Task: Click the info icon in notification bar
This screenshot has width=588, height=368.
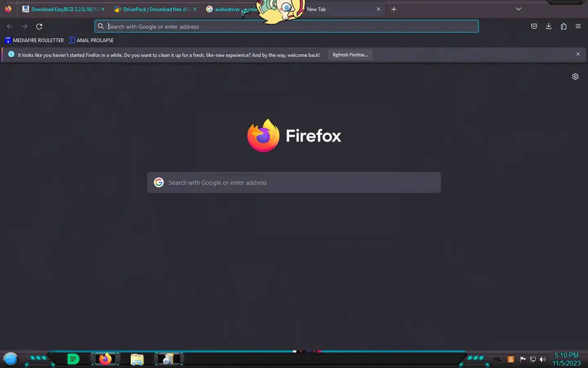Action: pyautogui.click(x=11, y=54)
